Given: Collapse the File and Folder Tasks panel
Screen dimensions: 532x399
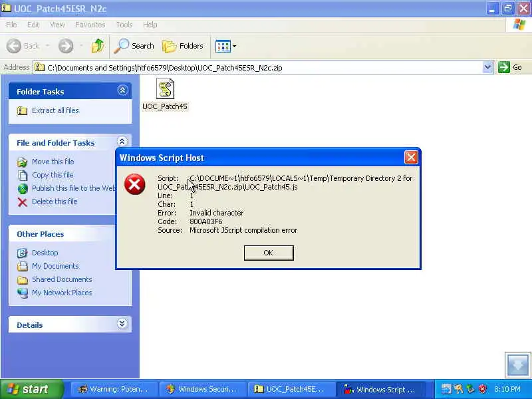Looking at the screenshot, I should 122,141.
